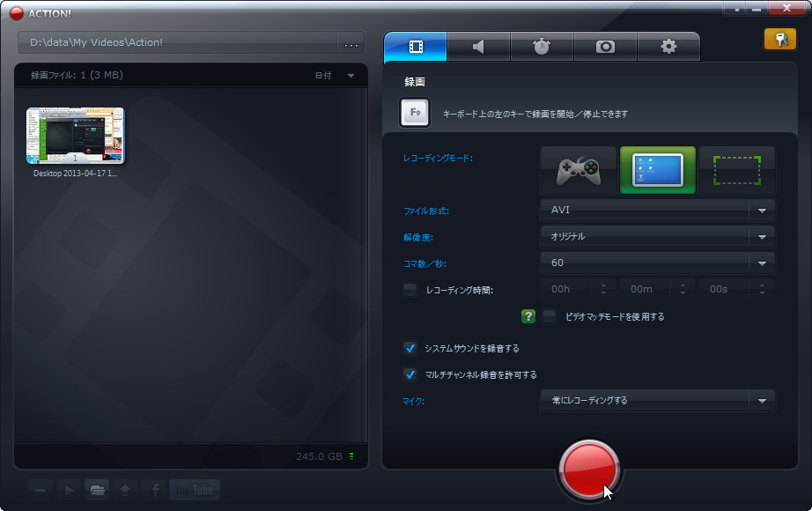Select the desktop screen recording mode

click(658, 171)
